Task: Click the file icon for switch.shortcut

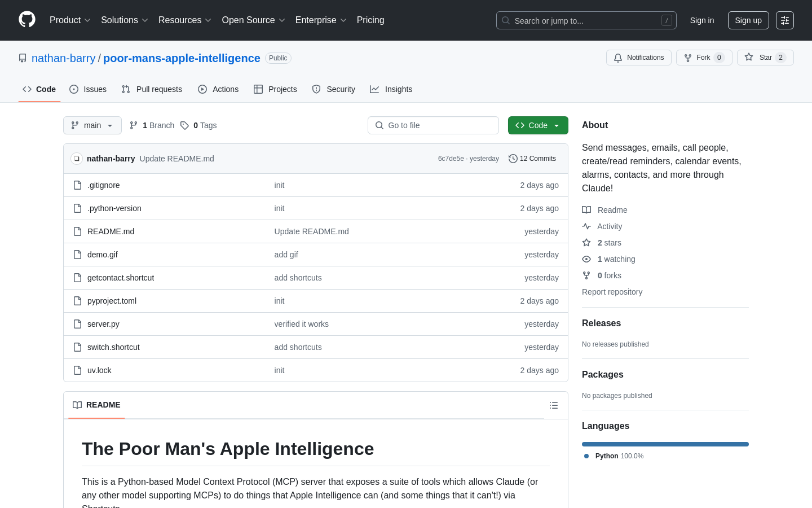Action: point(78,347)
